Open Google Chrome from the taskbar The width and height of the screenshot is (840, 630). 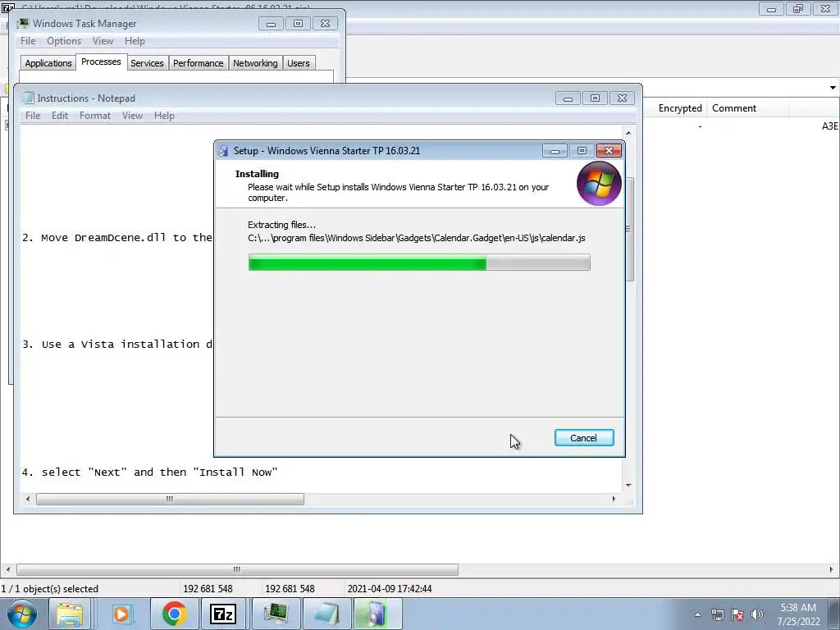(174, 614)
